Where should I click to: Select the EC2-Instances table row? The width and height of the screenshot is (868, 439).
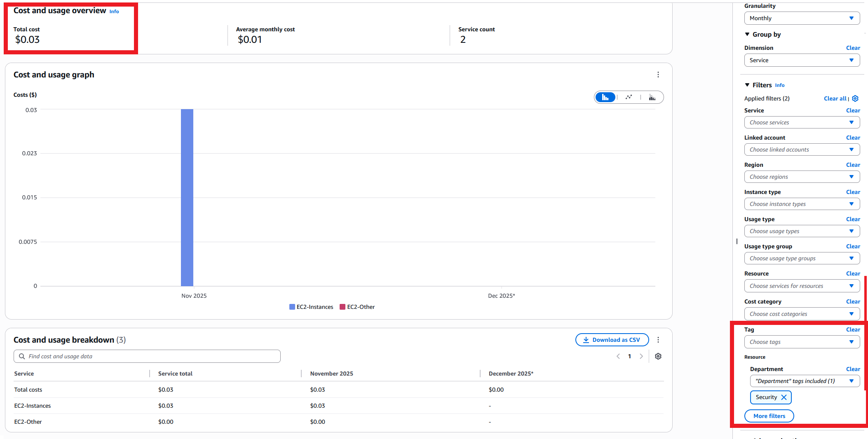point(338,406)
